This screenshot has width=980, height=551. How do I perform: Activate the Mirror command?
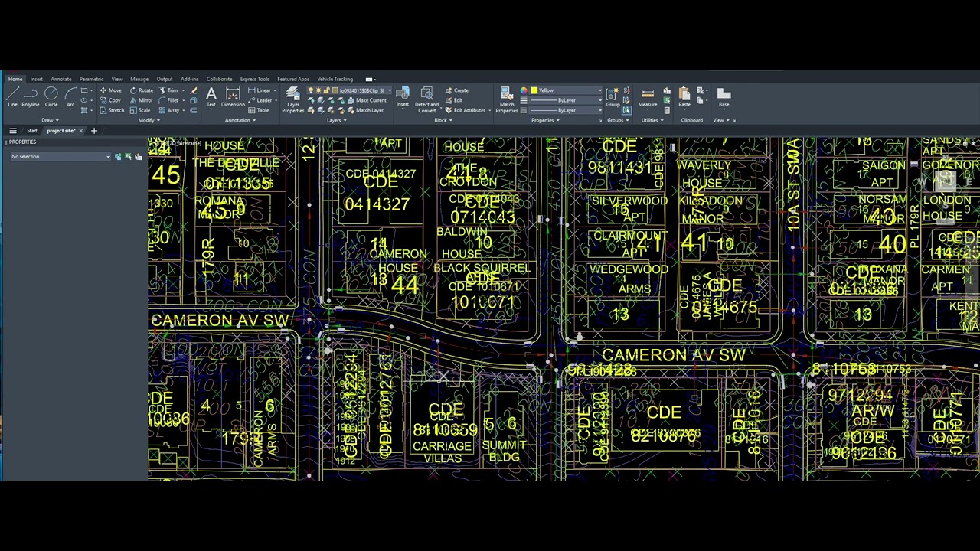point(142,100)
